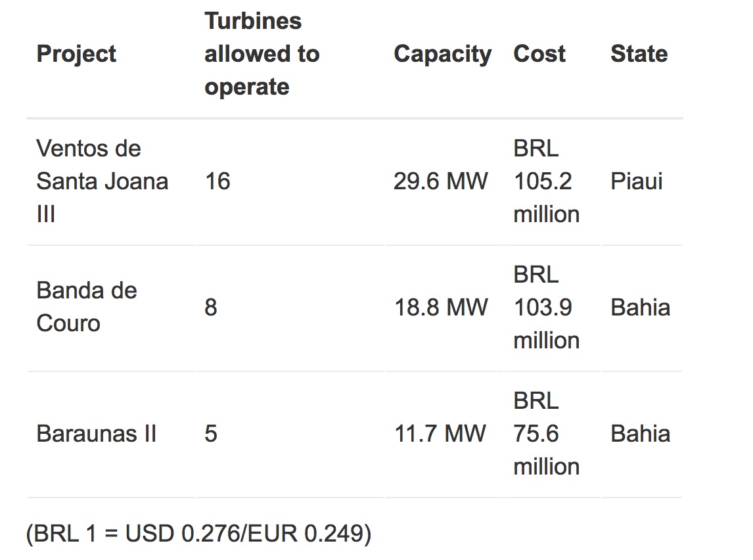Click the 29.6 MW capacity cell
The height and width of the screenshot is (560, 753).
tap(440, 181)
